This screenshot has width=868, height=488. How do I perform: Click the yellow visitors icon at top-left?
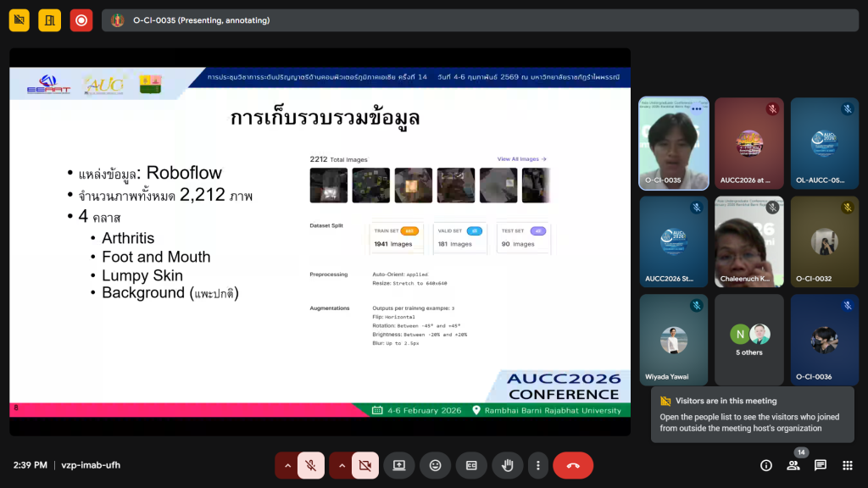[19, 20]
